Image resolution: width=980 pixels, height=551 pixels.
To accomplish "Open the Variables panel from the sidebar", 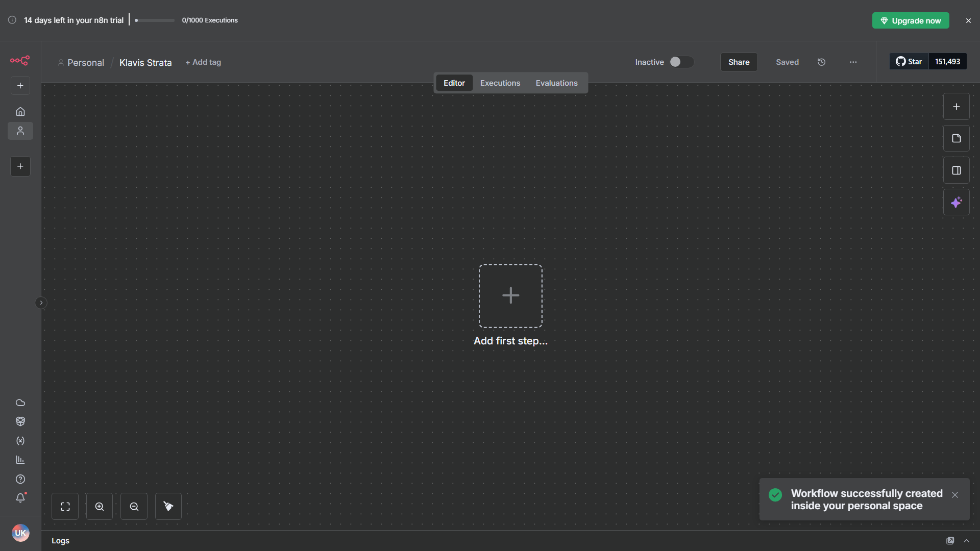I will (20, 441).
